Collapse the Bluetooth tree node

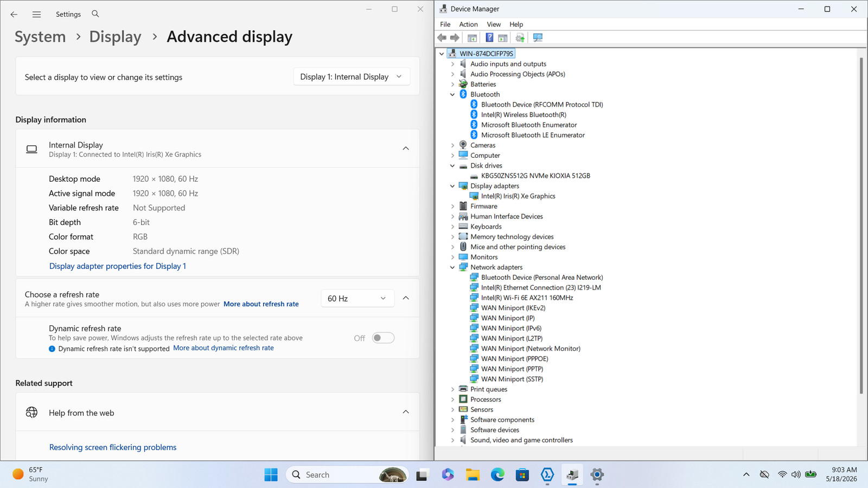[452, 94]
